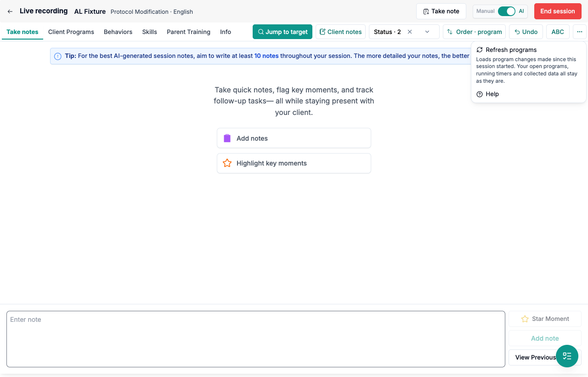Click the Jump to target button

click(283, 32)
